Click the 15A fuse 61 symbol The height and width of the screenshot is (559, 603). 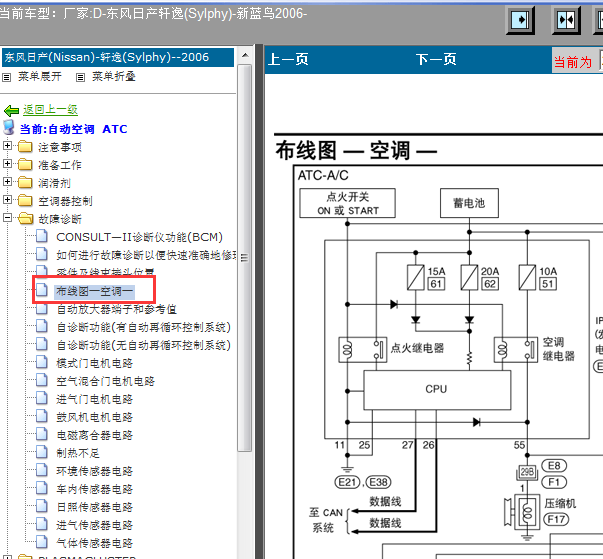416,277
